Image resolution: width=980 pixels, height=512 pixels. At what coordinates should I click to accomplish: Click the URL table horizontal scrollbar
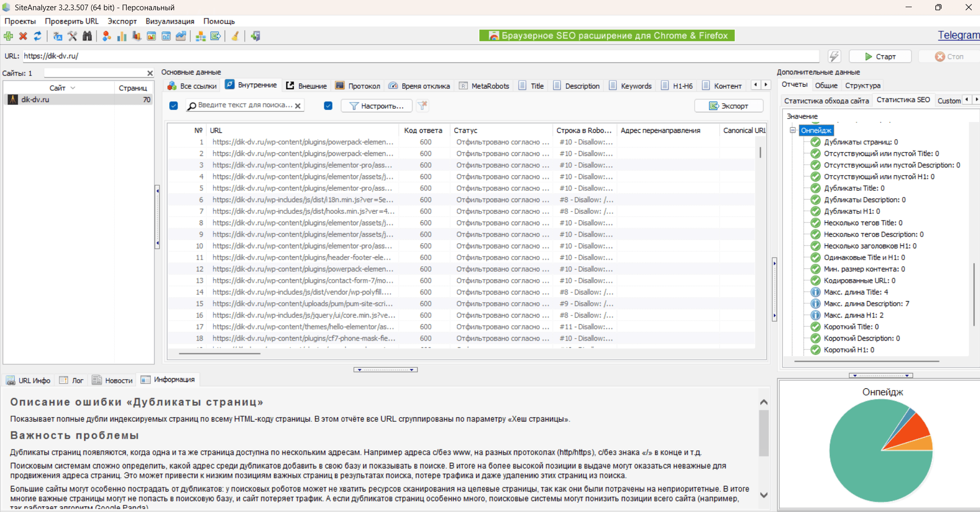click(220, 353)
